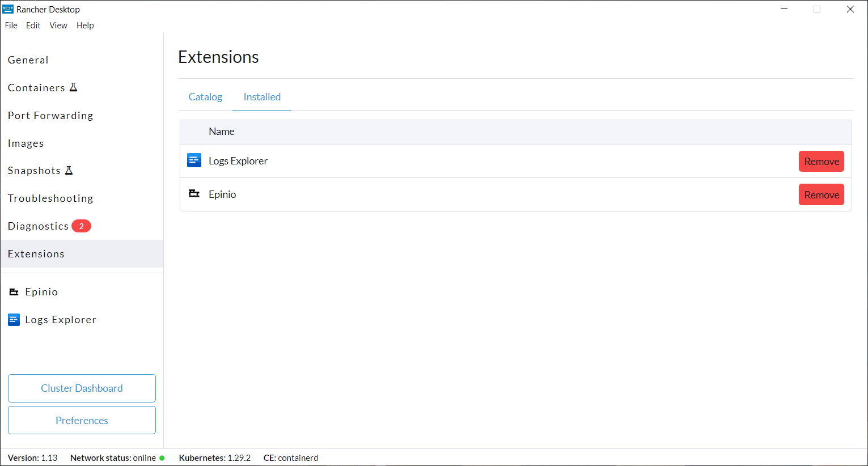This screenshot has width=868, height=466.
Task: Open the File menu
Action: pos(11,26)
